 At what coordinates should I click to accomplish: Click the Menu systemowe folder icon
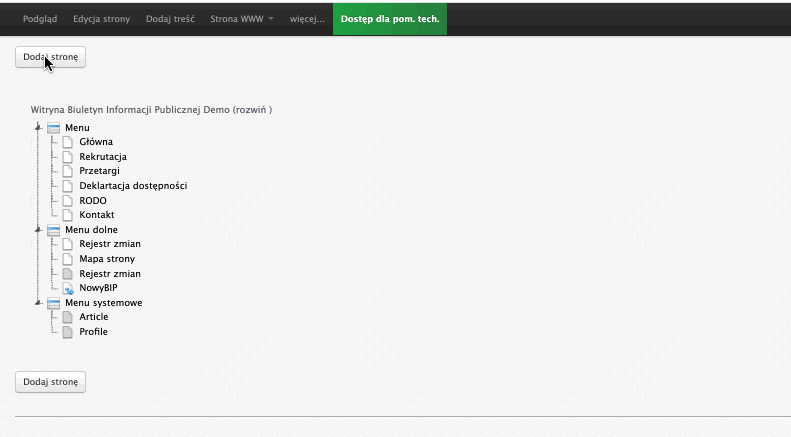53,303
